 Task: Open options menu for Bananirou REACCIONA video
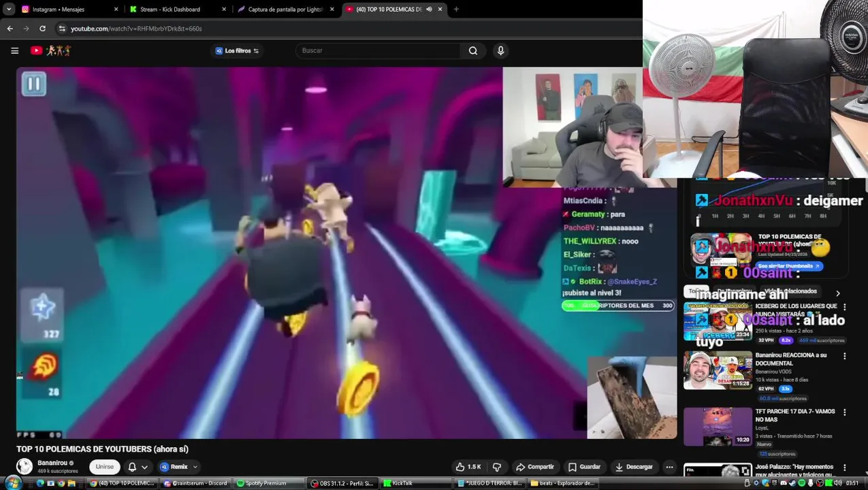pos(845,356)
